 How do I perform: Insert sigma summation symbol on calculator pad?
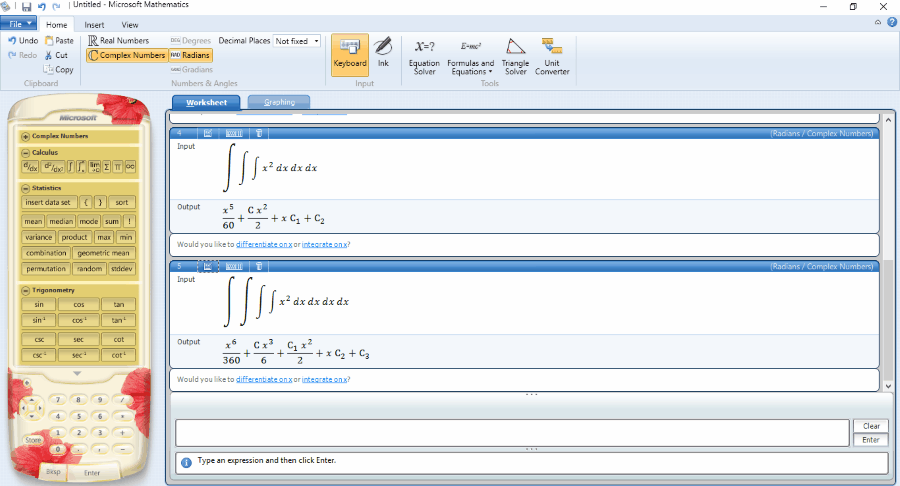point(107,167)
